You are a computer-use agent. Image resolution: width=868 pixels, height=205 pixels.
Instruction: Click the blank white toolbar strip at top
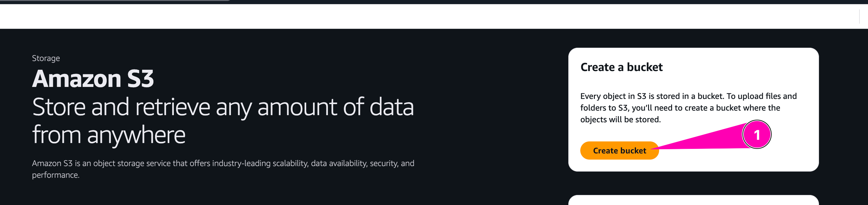tap(404, 16)
